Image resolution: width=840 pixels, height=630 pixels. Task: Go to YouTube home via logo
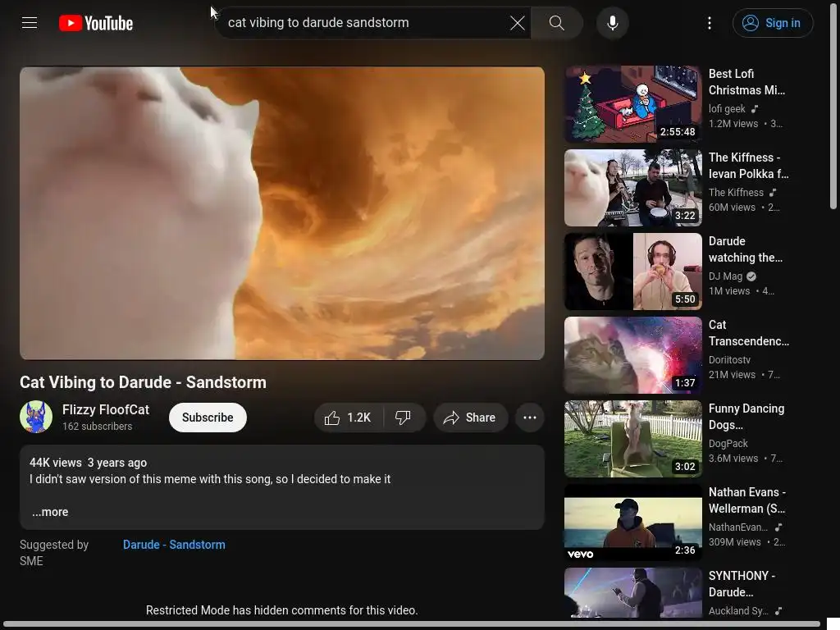pyautogui.click(x=96, y=23)
